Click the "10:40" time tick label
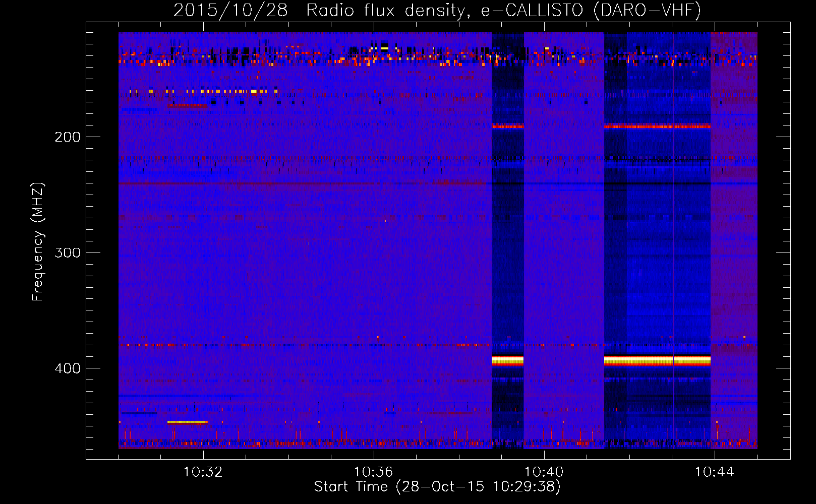The width and height of the screenshot is (816, 504). pyautogui.click(x=544, y=472)
